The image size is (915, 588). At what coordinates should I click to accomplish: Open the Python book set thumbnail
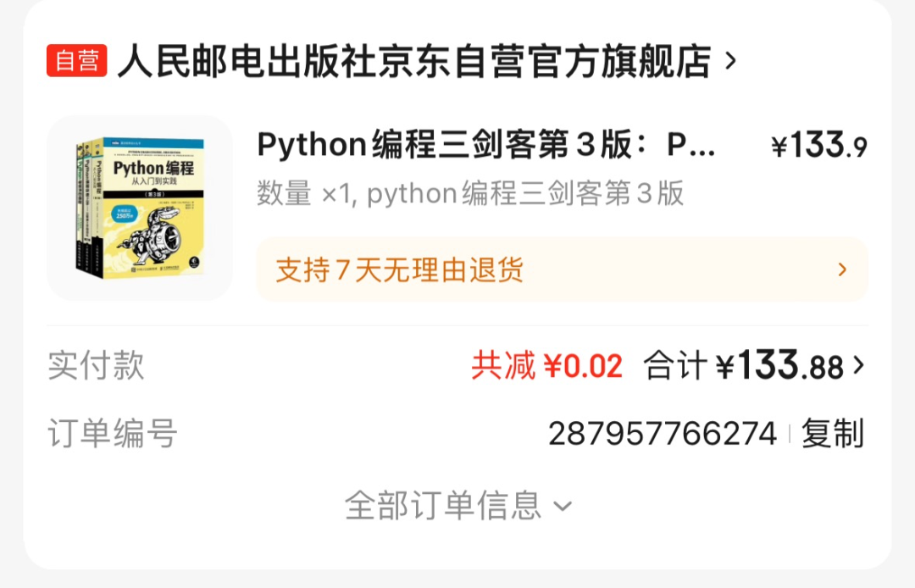pyautogui.click(x=140, y=208)
